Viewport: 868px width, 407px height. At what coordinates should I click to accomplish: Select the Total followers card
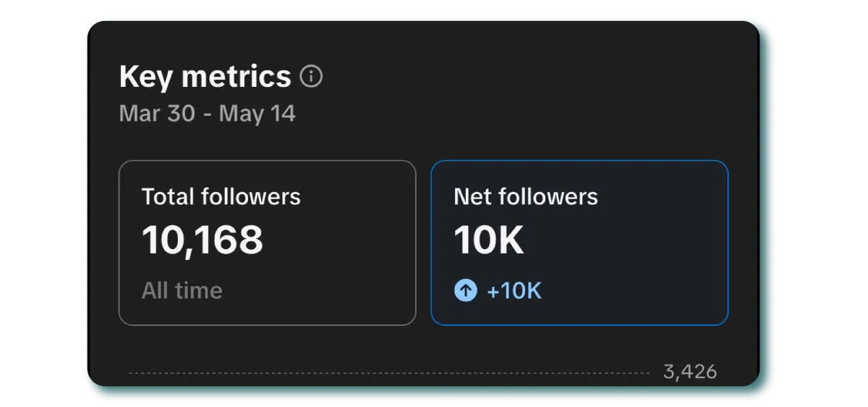tap(268, 243)
